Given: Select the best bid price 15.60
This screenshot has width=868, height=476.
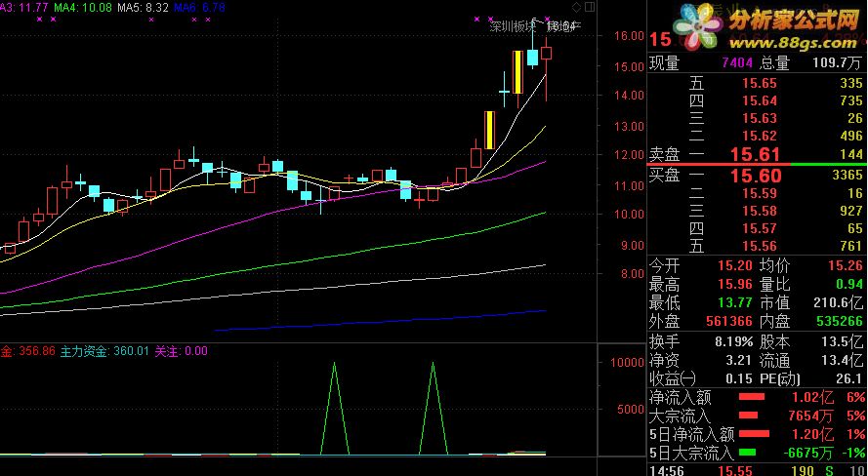Looking at the screenshot, I should pyautogui.click(x=755, y=176).
